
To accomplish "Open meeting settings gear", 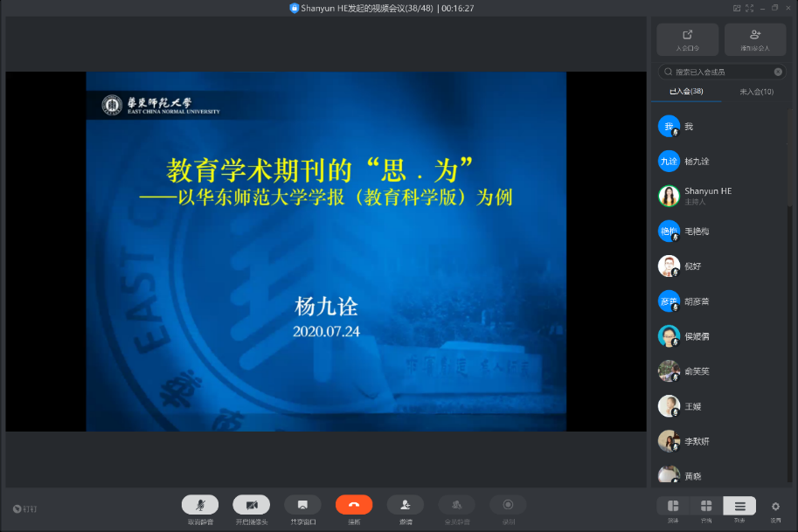I will point(775,506).
